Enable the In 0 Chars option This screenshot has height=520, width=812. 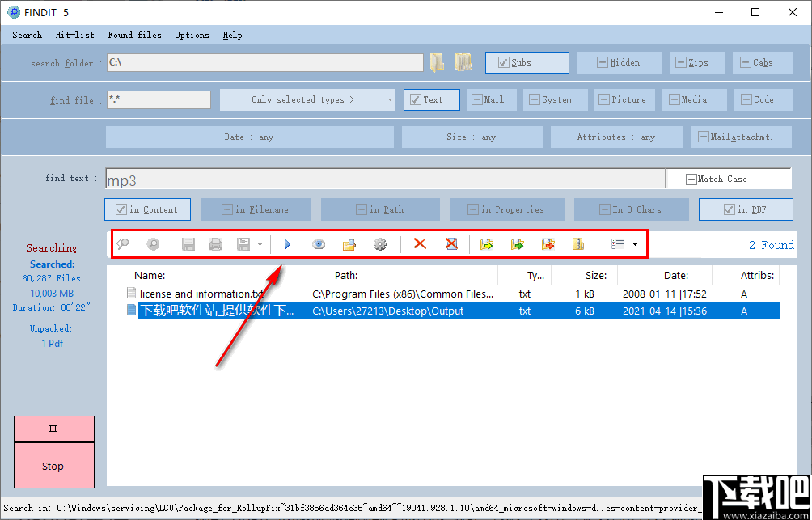[632, 209]
